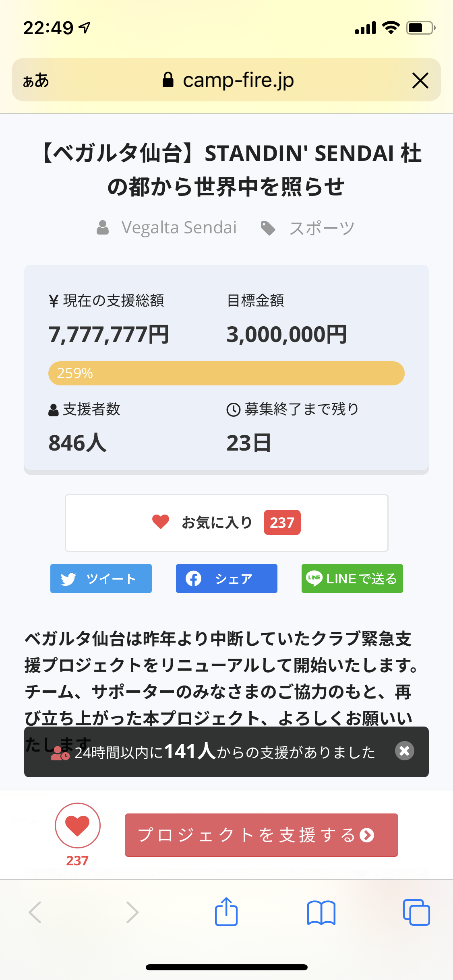
Task: Tap the round heart favorite icon
Action: (78, 825)
